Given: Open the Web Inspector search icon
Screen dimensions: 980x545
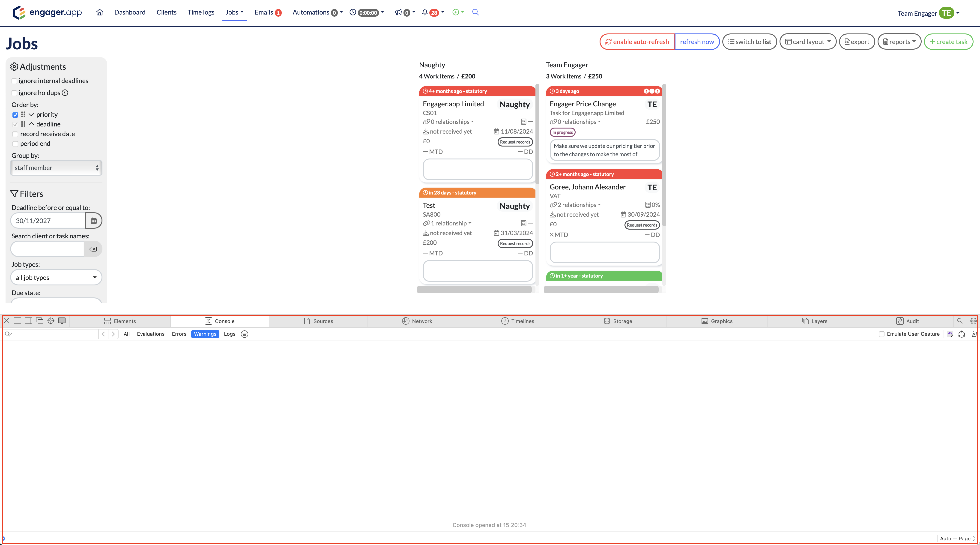Looking at the screenshot, I should [959, 321].
